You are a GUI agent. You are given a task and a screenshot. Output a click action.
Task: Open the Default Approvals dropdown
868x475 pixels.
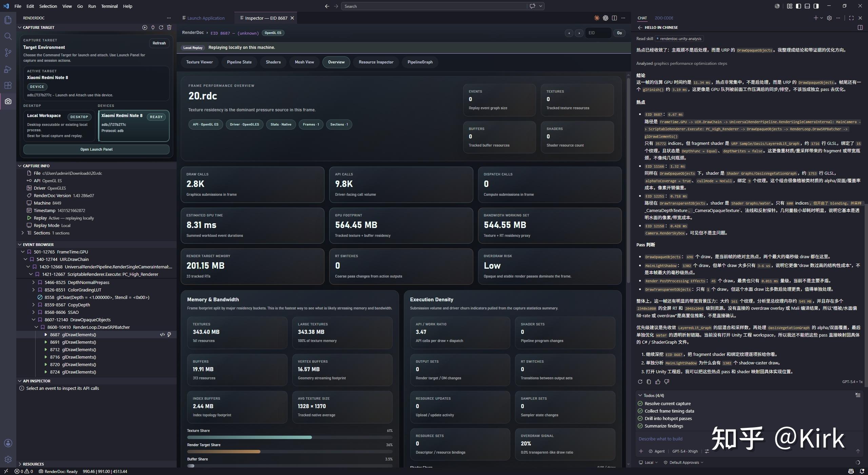pos(683,462)
